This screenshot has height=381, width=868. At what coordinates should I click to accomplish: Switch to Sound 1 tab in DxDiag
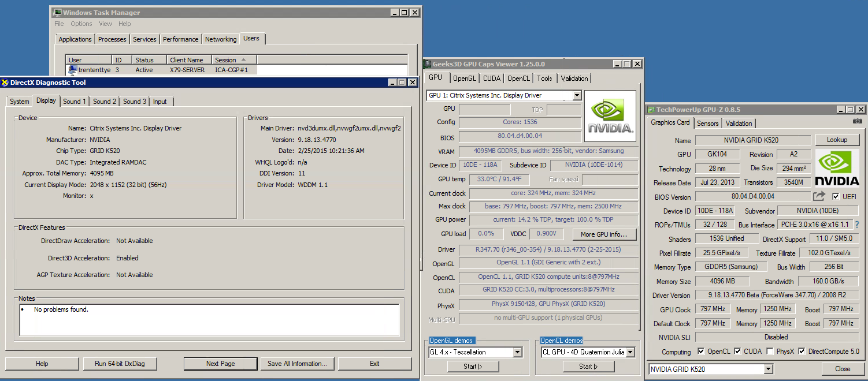click(x=75, y=102)
